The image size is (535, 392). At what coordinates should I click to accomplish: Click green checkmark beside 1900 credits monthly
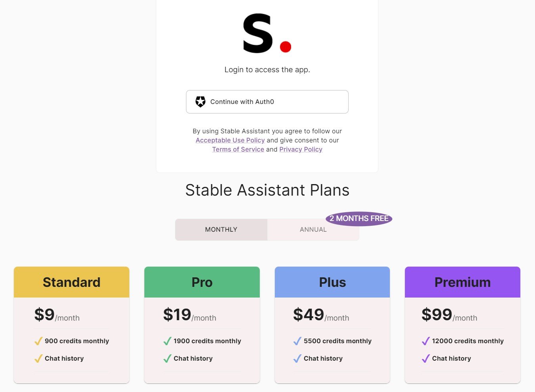(x=167, y=341)
